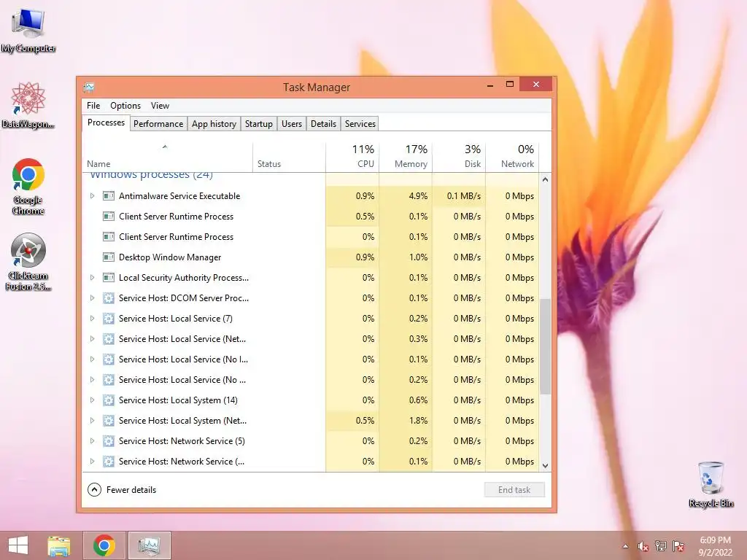Switch to the Startup tab

click(259, 124)
